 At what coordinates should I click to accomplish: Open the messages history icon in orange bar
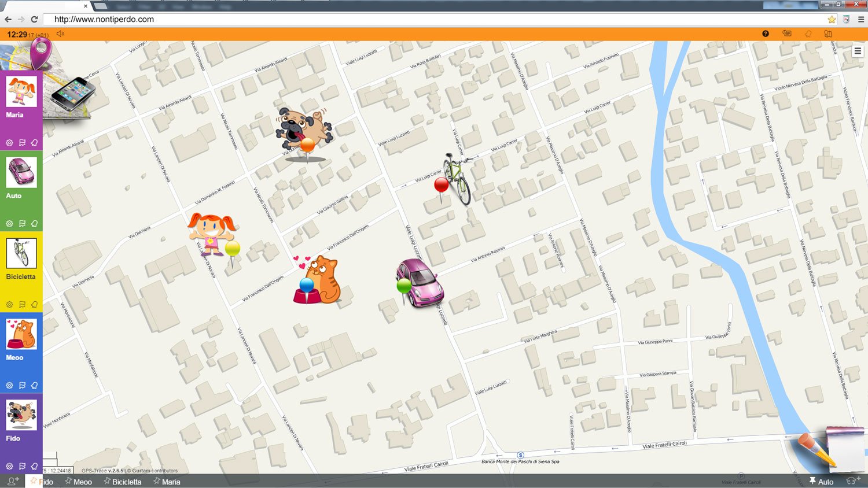(x=787, y=34)
